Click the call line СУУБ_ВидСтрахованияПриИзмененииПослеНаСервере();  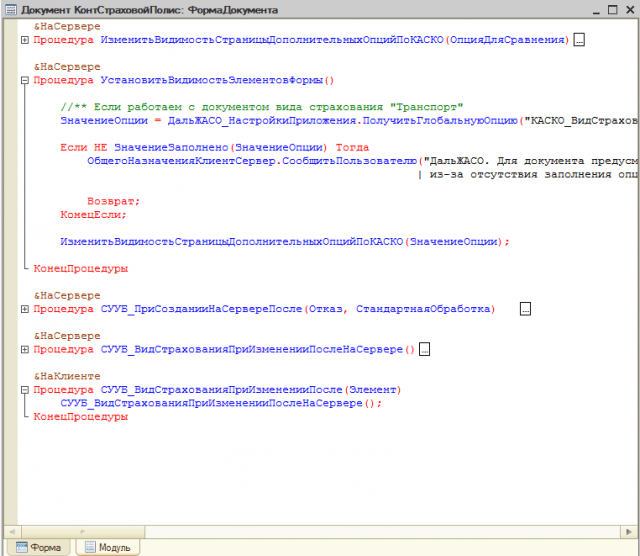pos(221,403)
